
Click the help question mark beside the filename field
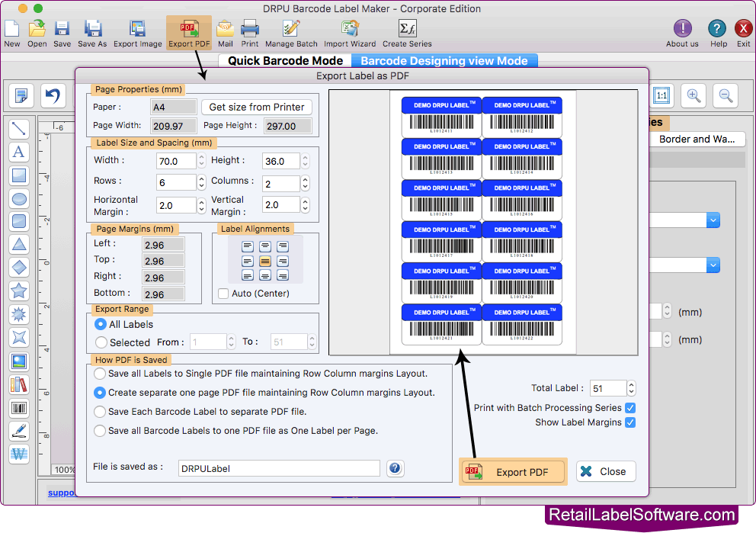pyautogui.click(x=395, y=468)
